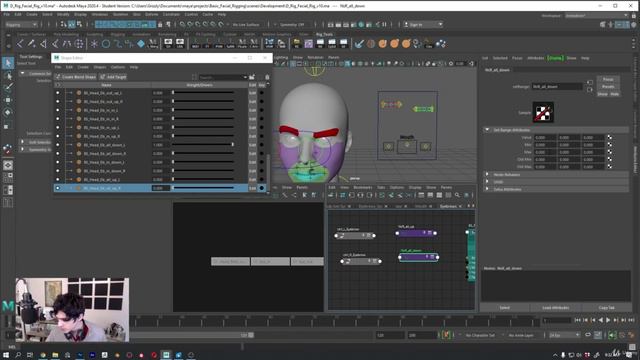Collapse the Set Range Attributes section

click(487, 130)
